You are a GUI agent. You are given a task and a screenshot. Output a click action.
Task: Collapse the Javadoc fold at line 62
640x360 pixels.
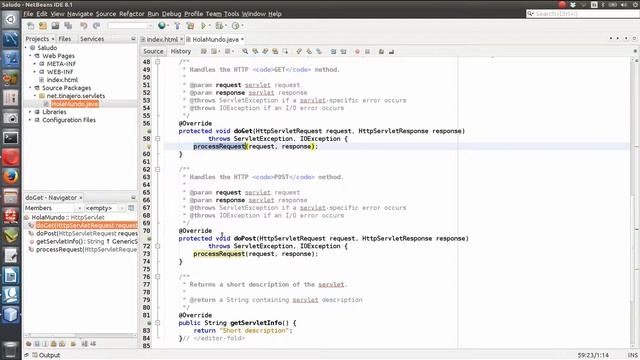point(158,169)
